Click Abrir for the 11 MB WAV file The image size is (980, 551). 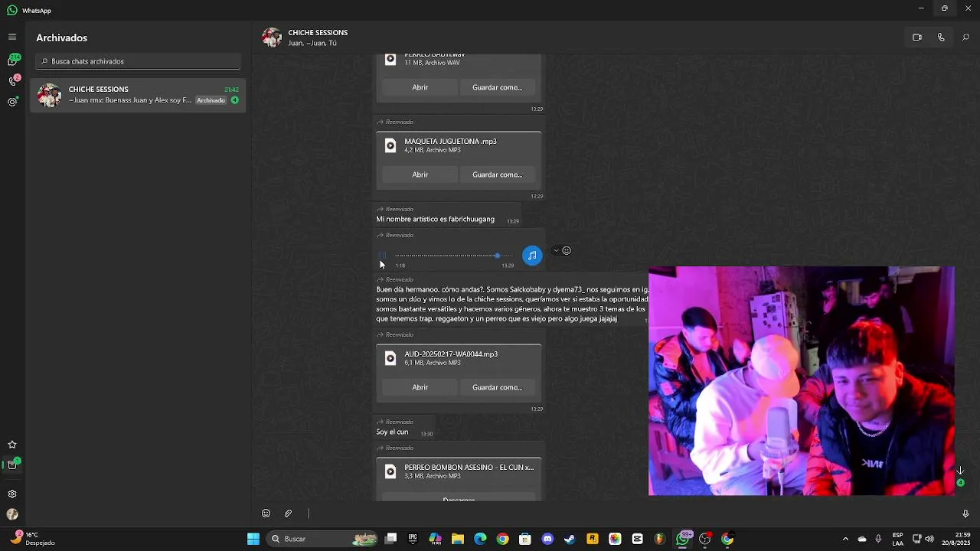pos(420,87)
